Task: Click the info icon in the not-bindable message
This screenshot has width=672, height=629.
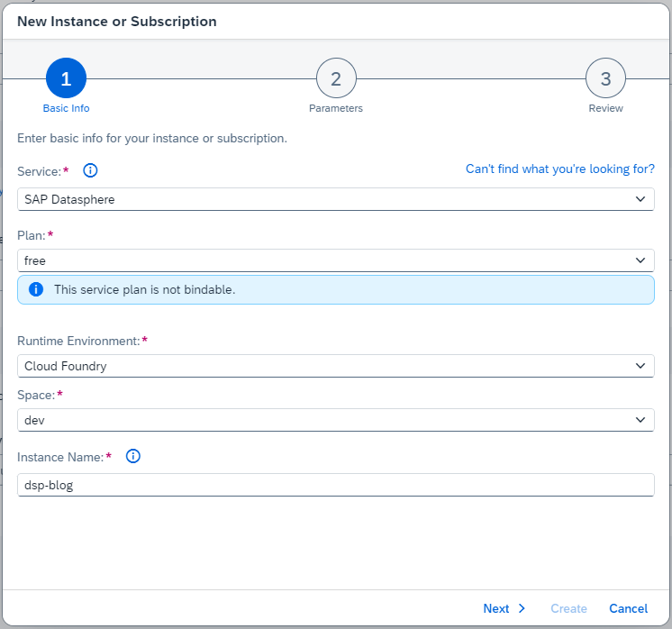Action: [36, 289]
